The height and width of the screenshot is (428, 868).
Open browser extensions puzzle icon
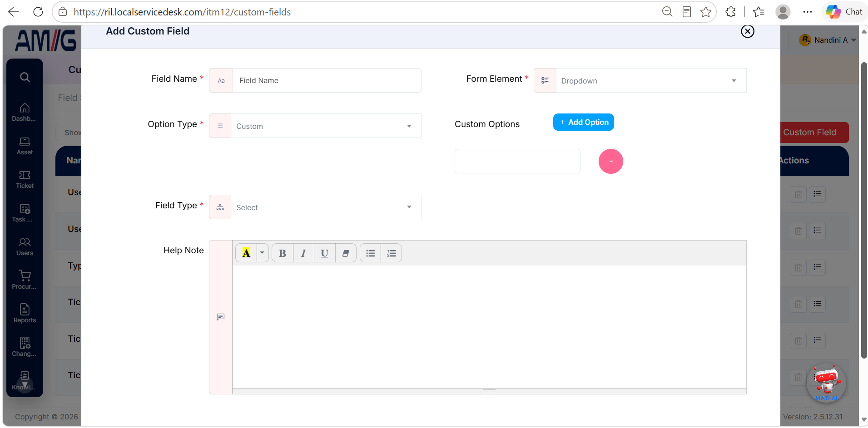730,12
